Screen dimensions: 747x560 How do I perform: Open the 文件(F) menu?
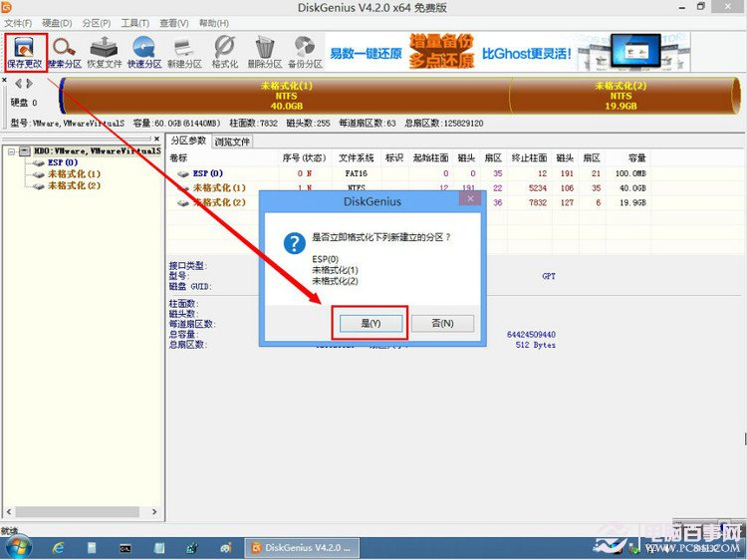pos(18,23)
